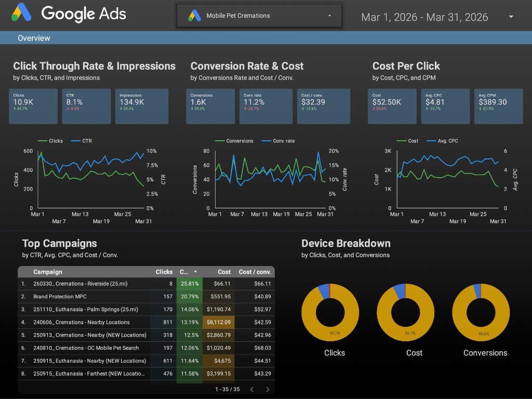Click the Conversion Rate & Cost heading

247,66
